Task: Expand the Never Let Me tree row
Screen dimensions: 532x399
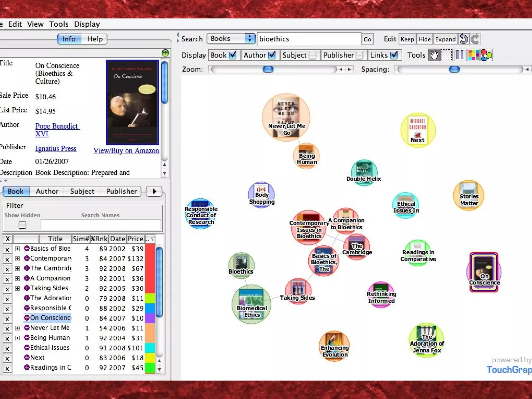Action: pyautogui.click(x=17, y=328)
